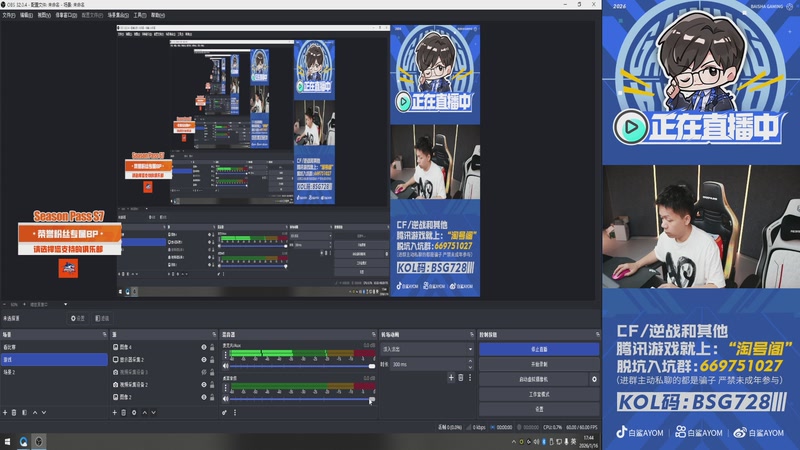The height and width of the screenshot is (450, 800).
Task: Open the Windows Start menu
Action: click(x=7, y=441)
